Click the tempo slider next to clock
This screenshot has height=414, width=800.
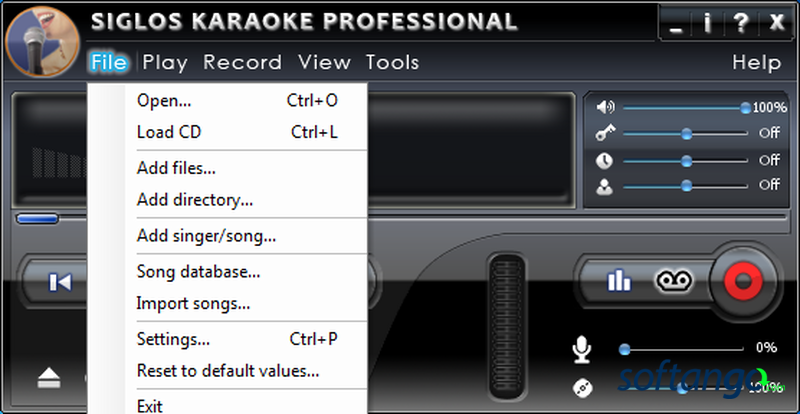pyautogui.click(x=687, y=161)
